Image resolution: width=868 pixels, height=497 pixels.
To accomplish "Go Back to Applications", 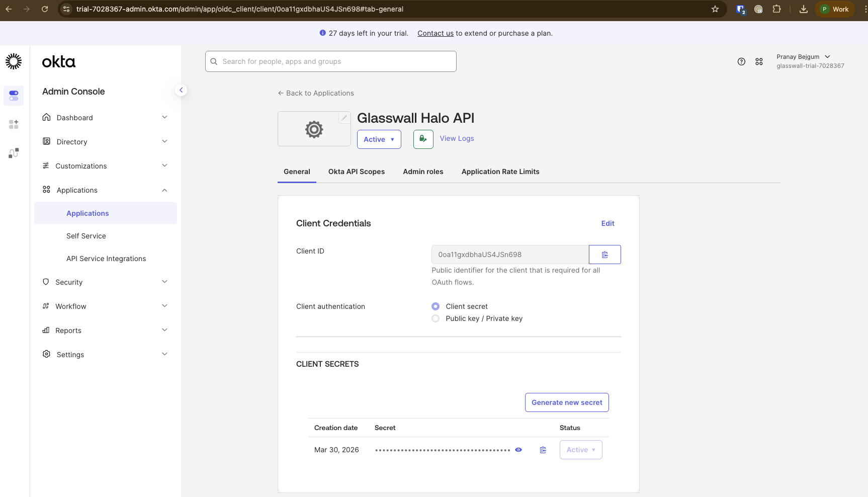I will click(316, 93).
